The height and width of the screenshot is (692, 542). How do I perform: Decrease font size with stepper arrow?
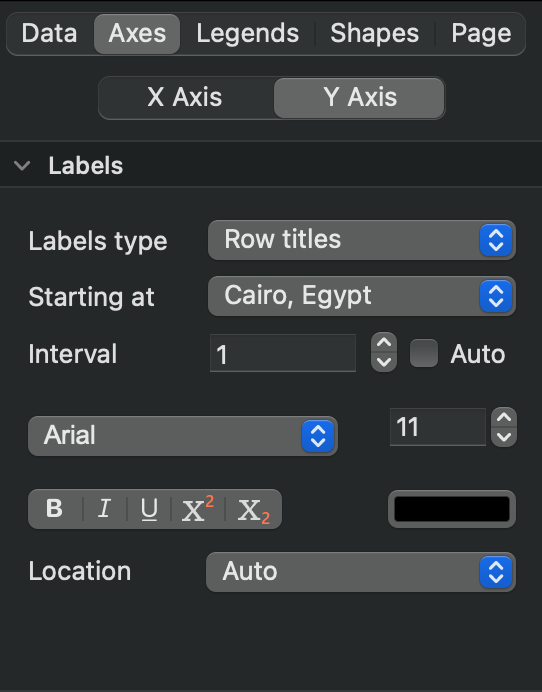pos(504,437)
